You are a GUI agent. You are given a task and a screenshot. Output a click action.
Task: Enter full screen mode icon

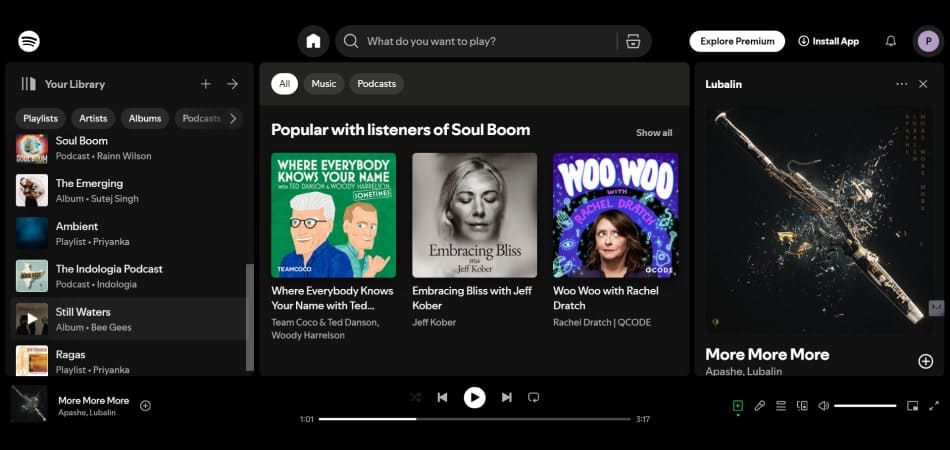934,406
